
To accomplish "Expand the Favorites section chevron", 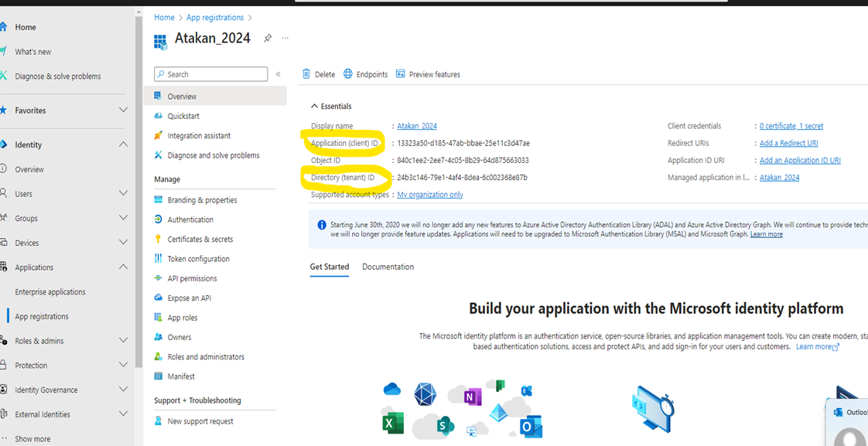I will (124, 110).
